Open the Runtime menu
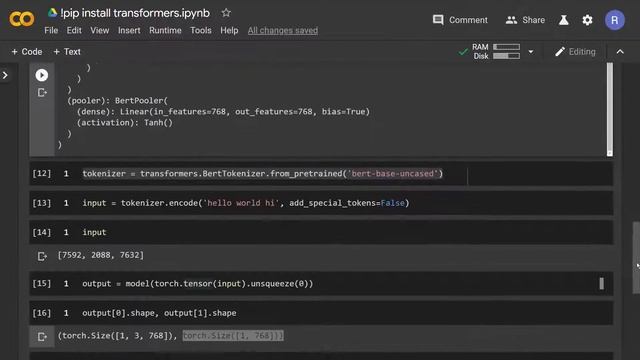 165,31
